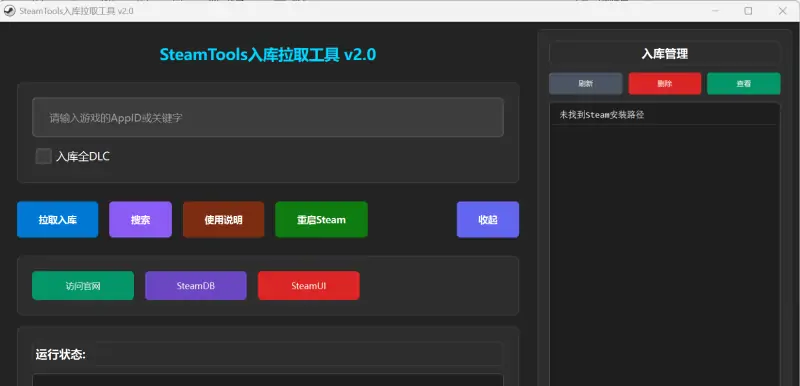Collapse the panel with 收起 button
800x386 pixels.
pyautogui.click(x=488, y=220)
